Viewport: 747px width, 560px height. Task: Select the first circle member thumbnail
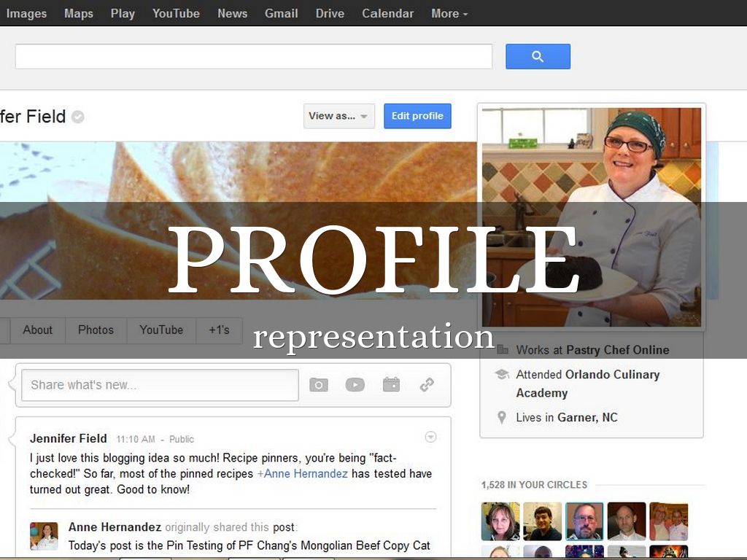click(500, 521)
